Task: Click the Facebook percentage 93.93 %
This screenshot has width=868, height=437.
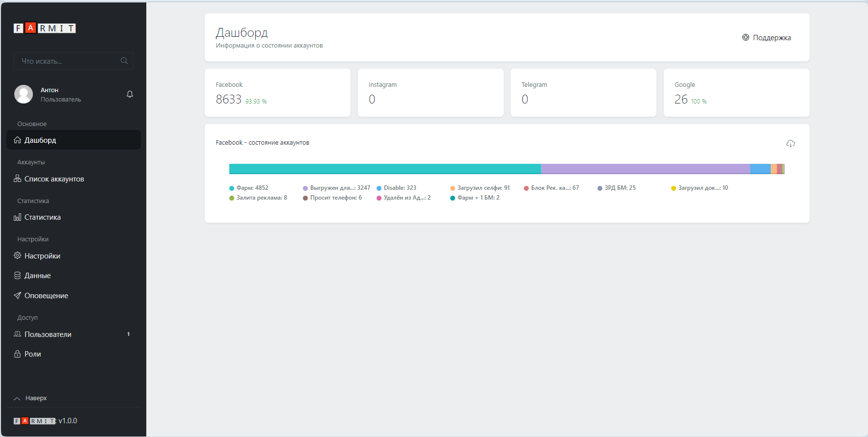Action: [256, 102]
